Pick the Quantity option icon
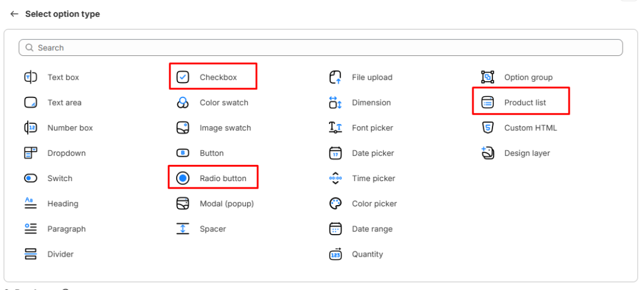This screenshot has width=644, height=290. coord(335,254)
